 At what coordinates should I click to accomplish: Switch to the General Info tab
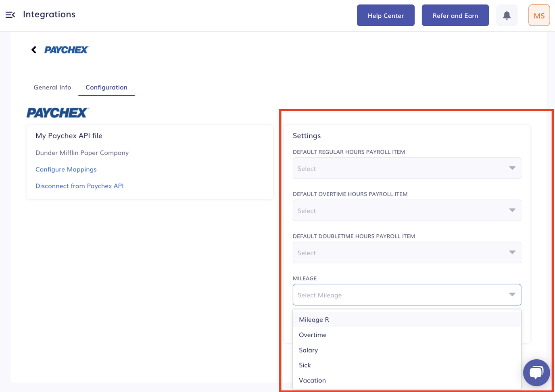[x=52, y=87]
